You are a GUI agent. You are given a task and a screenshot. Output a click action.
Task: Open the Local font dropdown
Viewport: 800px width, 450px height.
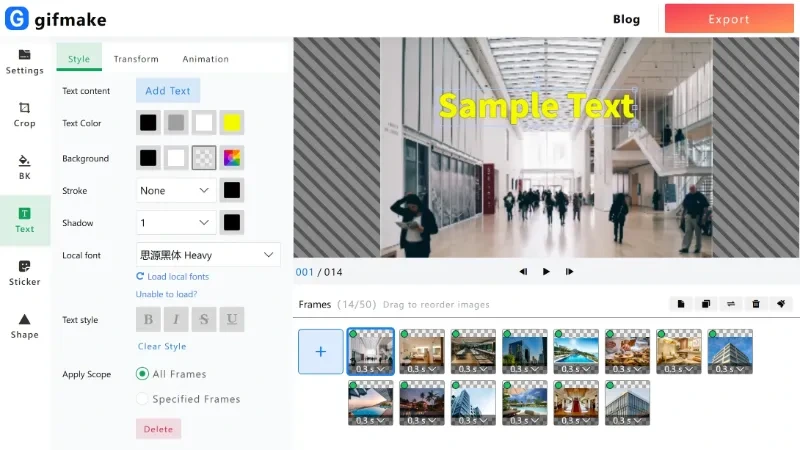(208, 255)
